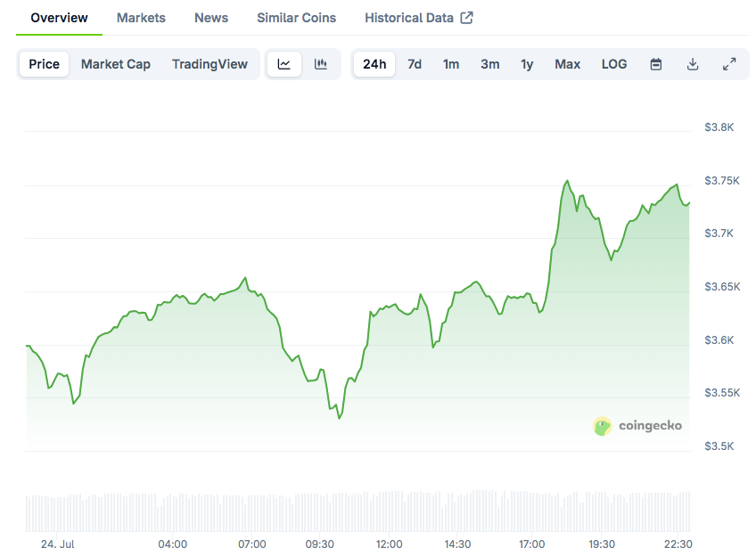Keep 24h timeframe selected
Screen dimensions: 756x556
374,63
